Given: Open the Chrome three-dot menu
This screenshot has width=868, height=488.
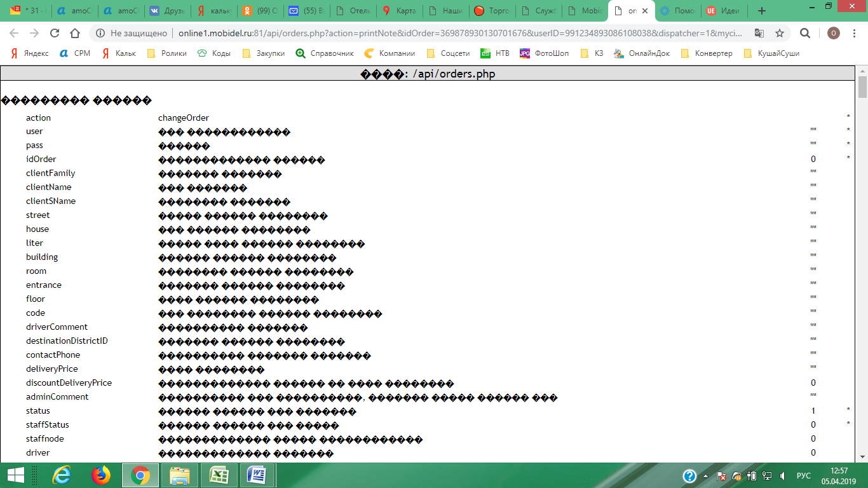Looking at the screenshot, I should 855,33.
